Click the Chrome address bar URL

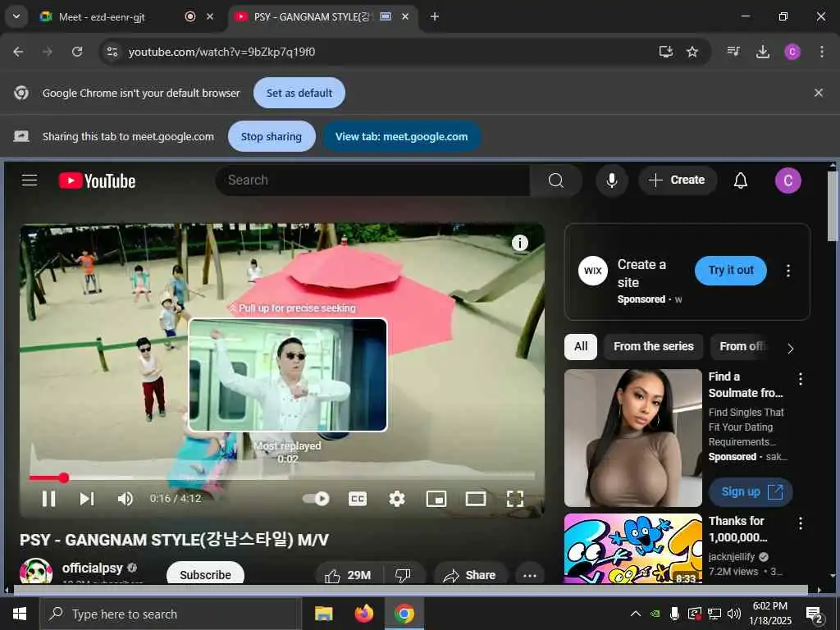coord(221,52)
